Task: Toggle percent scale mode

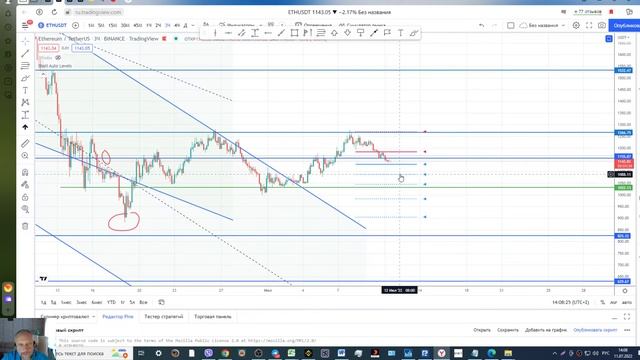Action: 603,302
